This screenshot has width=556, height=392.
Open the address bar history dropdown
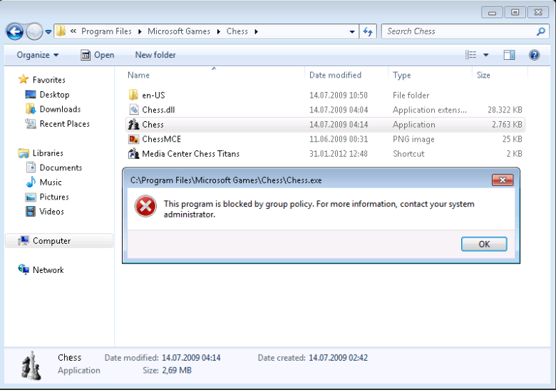click(x=353, y=31)
